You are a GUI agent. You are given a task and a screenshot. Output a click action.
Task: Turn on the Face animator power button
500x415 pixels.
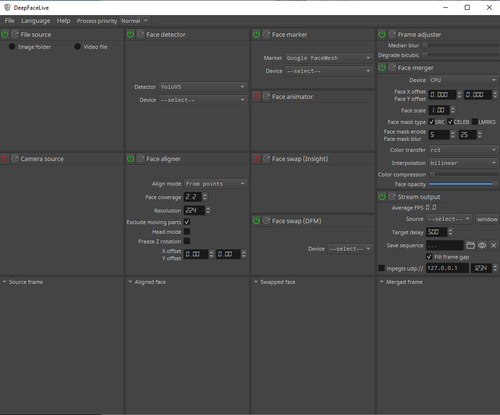click(256, 97)
